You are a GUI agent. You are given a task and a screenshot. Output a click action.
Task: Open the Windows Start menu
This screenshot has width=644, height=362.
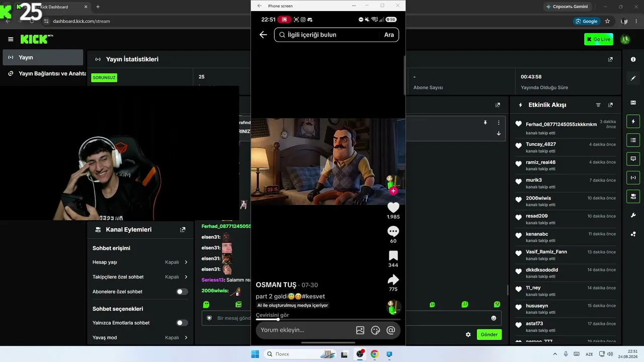[x=255, y=354]
